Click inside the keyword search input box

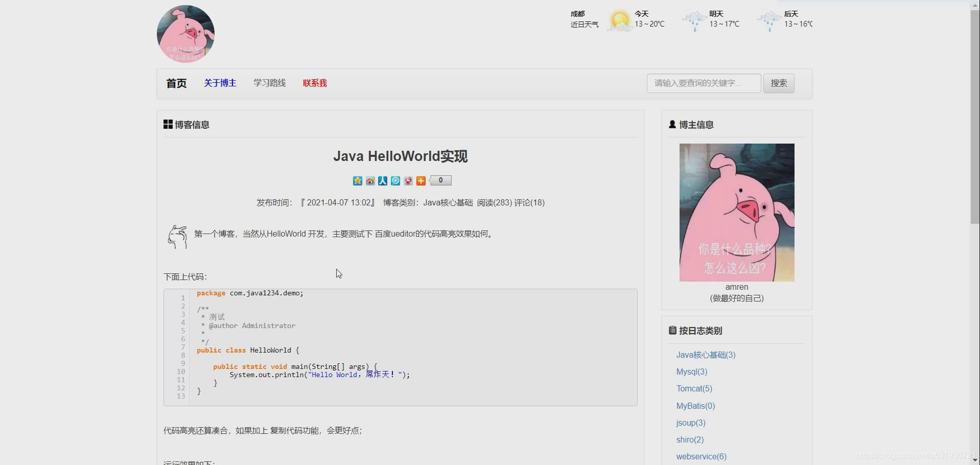(x=704, y=83)
